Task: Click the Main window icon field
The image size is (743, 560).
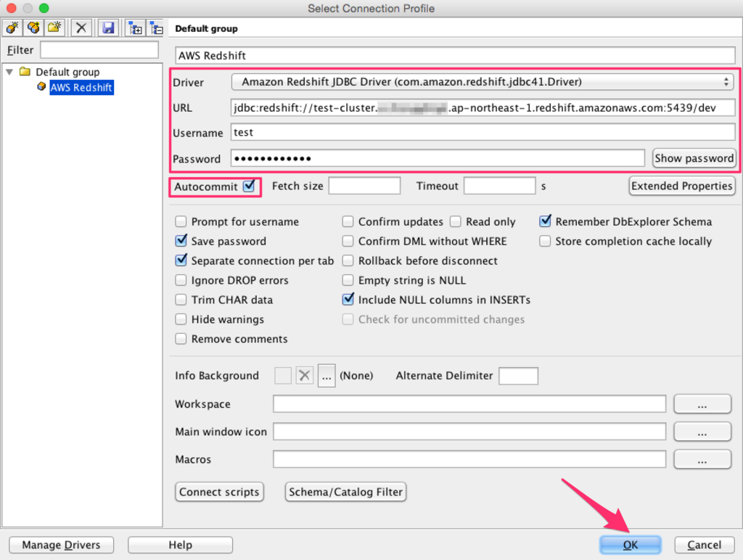Action: [x=469, y=432]
